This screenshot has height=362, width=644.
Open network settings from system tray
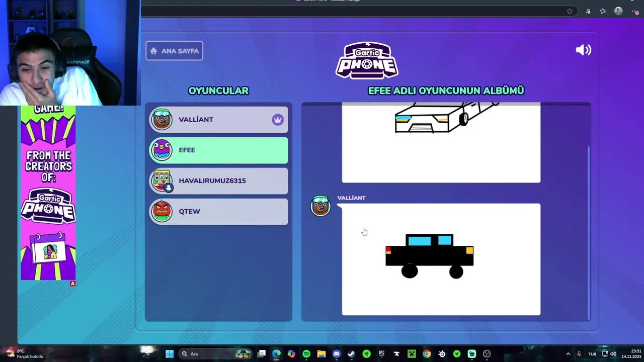605,354
